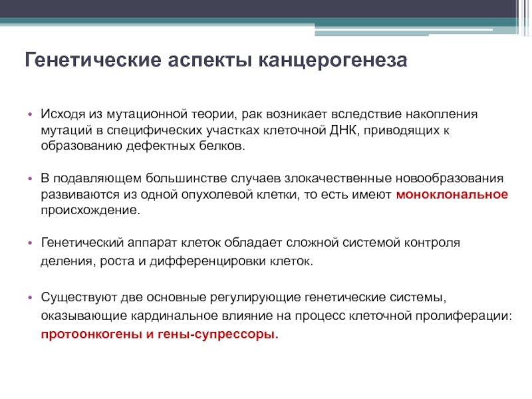
Task: Click the slide title "Генетические аспекты канцерогенеза"
Action: pos(215,61)
